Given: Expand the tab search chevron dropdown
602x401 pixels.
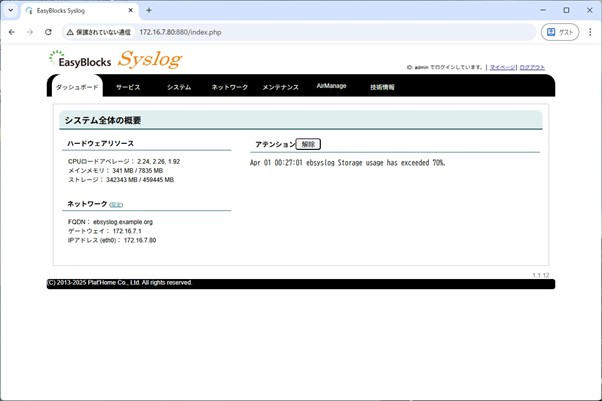Looking at the screenshot, I should pyautogui.click(x=10, y=10).
